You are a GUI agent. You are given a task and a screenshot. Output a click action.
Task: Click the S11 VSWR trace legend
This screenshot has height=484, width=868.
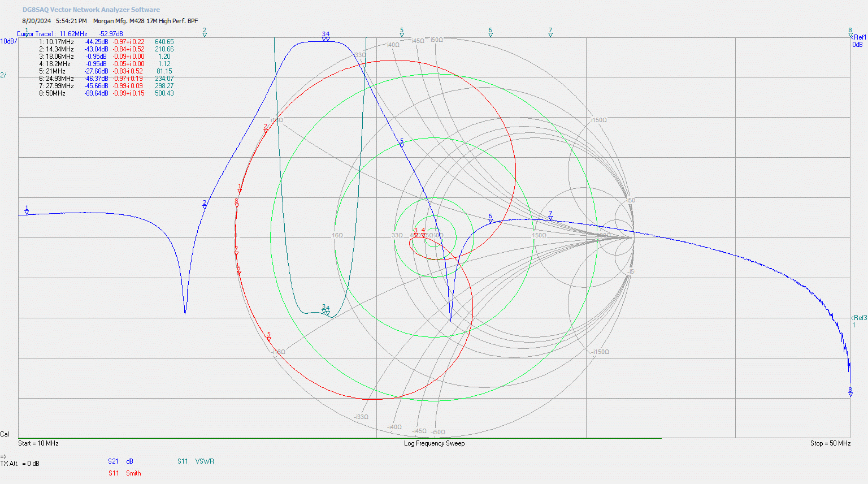tap(196, 461)
